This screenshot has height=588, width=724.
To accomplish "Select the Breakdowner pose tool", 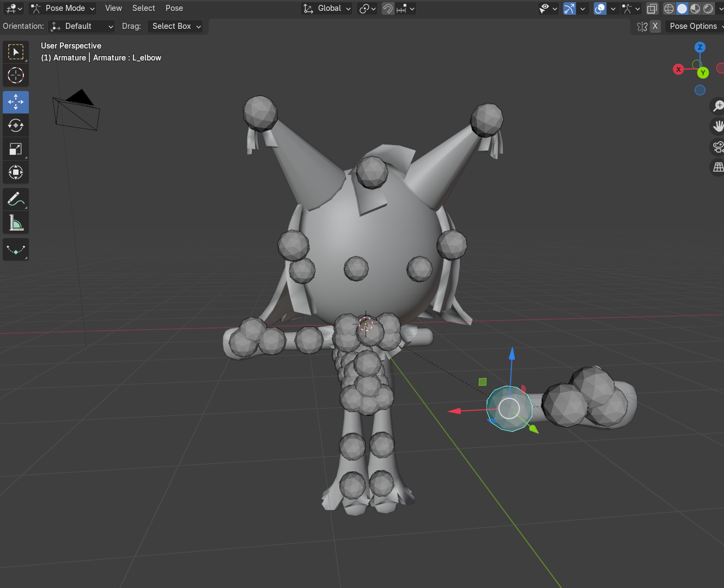I will tap(16, 250).
